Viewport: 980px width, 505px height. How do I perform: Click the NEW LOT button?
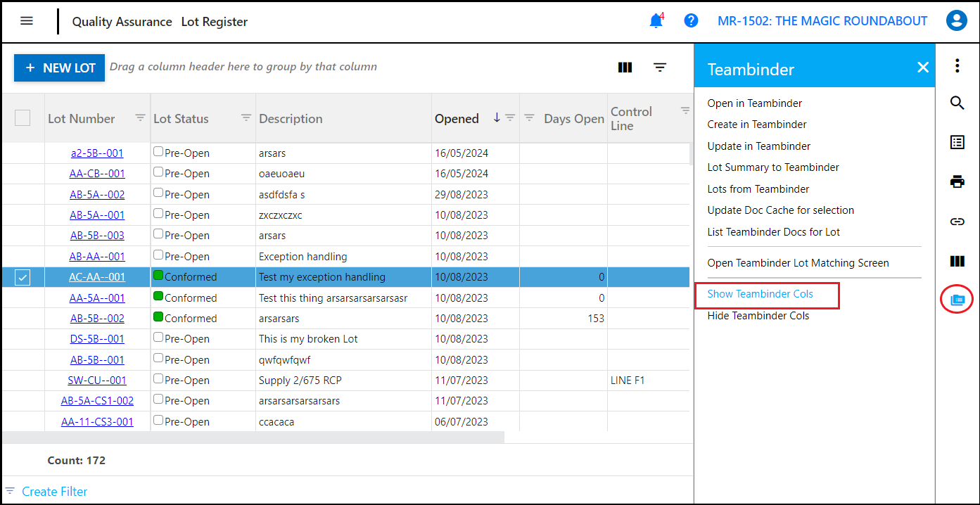point(59,68)
